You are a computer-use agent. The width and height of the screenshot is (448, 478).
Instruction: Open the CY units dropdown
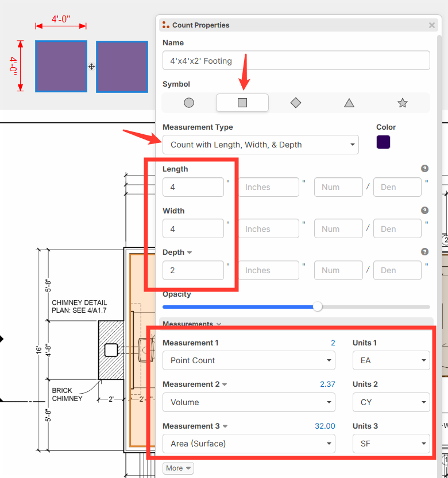coord(391,402)
